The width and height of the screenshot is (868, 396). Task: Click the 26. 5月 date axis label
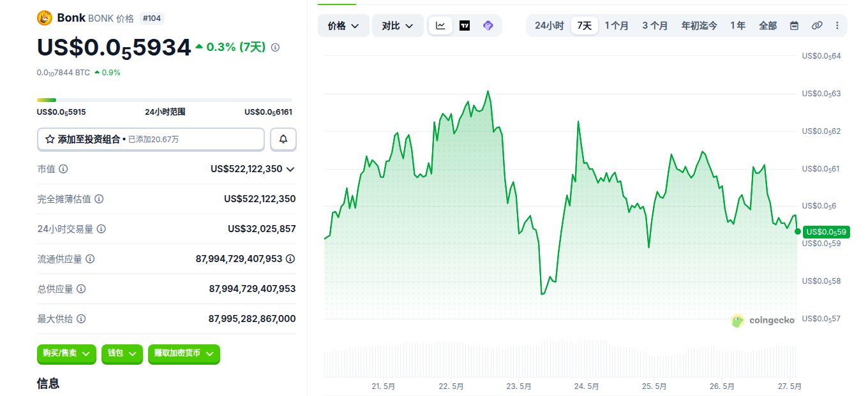[722, 386]
